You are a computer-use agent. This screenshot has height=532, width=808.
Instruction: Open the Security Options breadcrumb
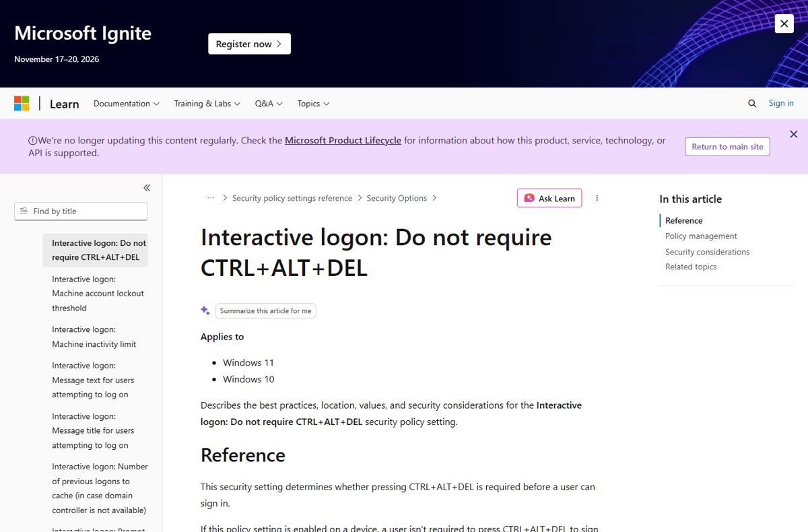(x=397, y=198)
